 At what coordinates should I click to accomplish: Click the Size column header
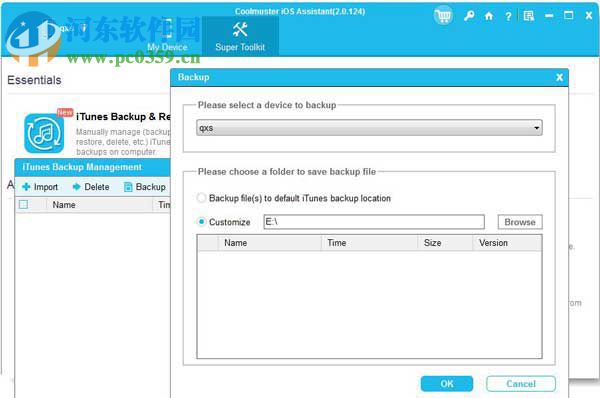tap(445, 243)
